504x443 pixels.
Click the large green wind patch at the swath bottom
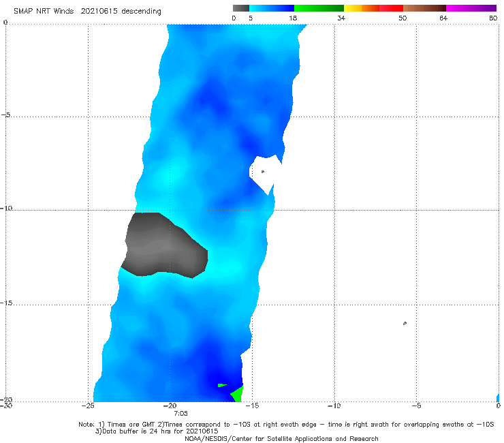[237, 394]
